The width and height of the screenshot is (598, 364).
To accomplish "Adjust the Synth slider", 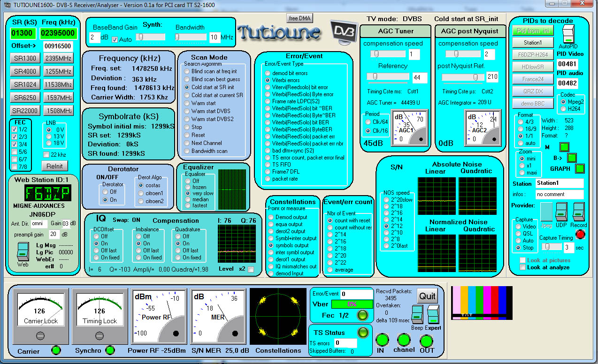I will [x=151, y=37].
